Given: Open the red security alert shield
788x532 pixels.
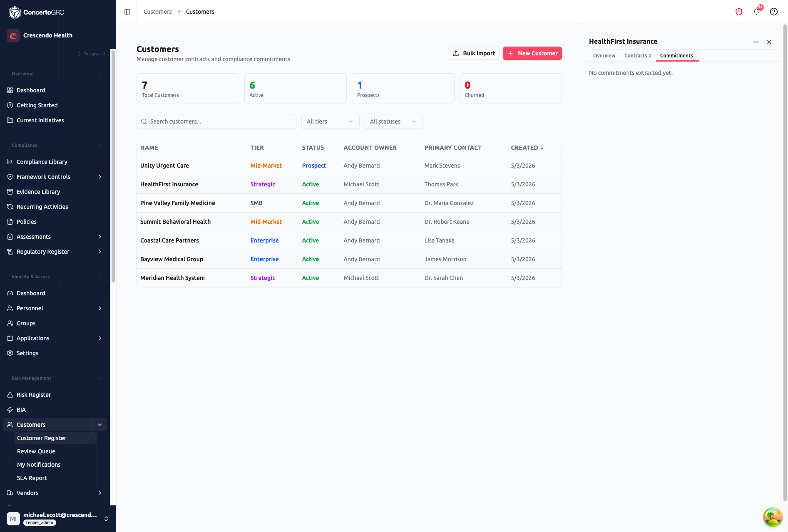Looking at the screenshot, I should (x=739, y=12).
